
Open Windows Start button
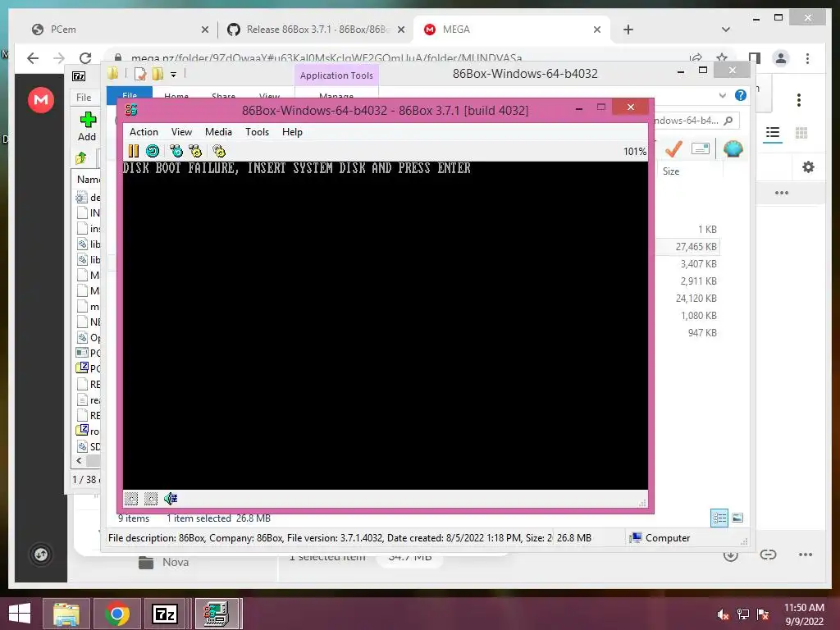point(20,614)
